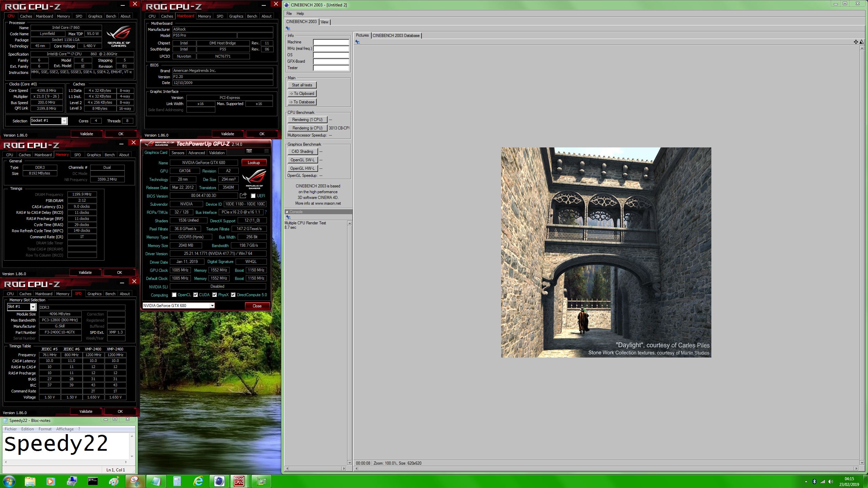Click the volume speaker tray icon
The height and width of the screenshot is (488, 868).
coord(830,482)
